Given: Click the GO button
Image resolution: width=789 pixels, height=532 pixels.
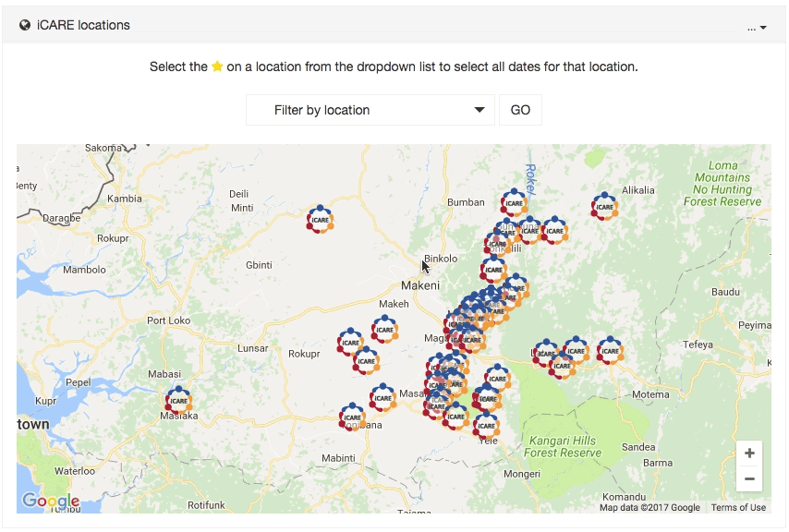Looking at the screenshot, I should pyautogui.click(x=520, y=110).
